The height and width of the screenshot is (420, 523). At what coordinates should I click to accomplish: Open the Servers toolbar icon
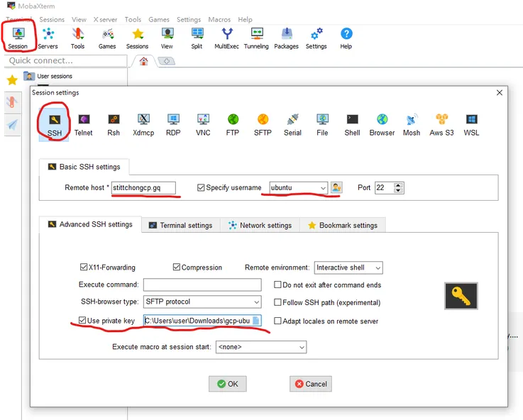48,38
